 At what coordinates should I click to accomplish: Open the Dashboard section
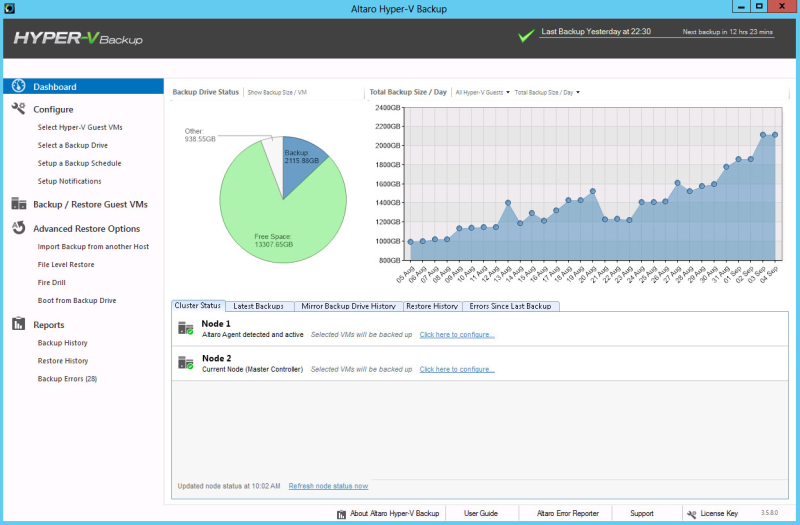click(x=55, y=87)
